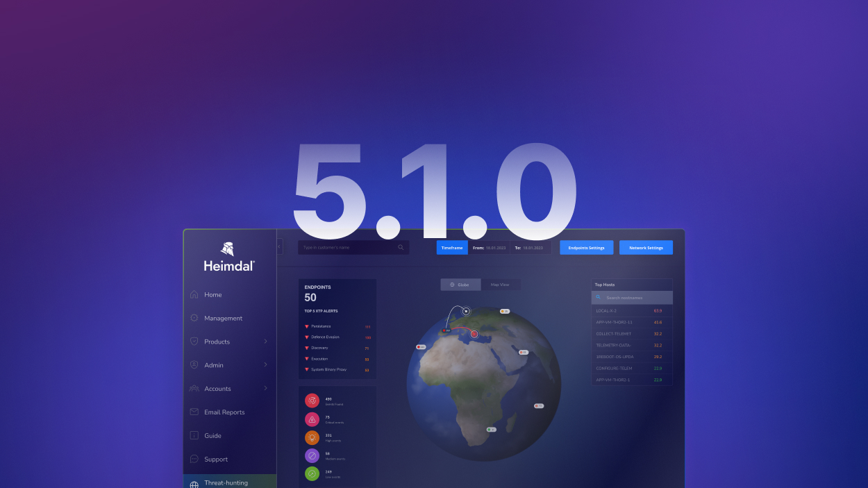Screen dimensions: 868x488
Task: Click the Support chat bubble icon
Action: coord(194,459)
